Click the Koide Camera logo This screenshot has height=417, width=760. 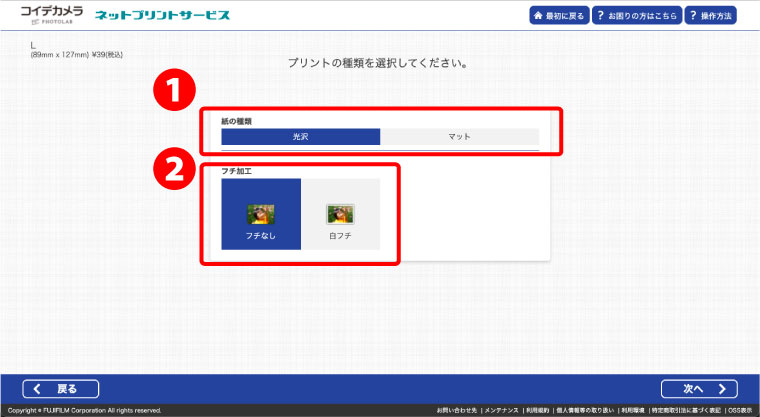point(51,14)
